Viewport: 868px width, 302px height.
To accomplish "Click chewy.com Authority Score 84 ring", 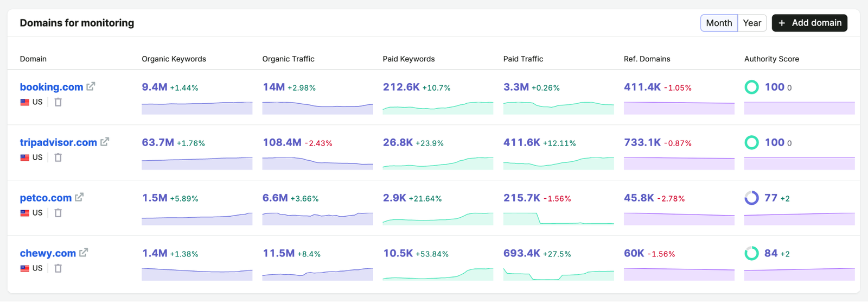I will pyautogui.click(x=751, y=253).
